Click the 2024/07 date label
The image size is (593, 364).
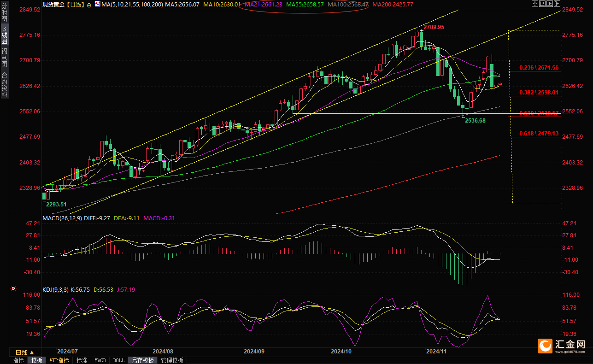coord(68,351)
